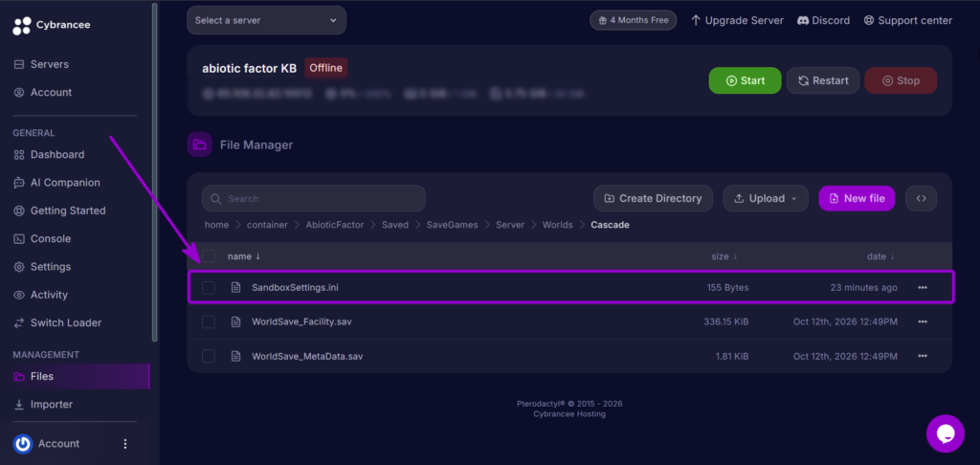Click the SandboxSettings.ini file icon
Screen dimensions: 980x465
[x=235, y=287]
